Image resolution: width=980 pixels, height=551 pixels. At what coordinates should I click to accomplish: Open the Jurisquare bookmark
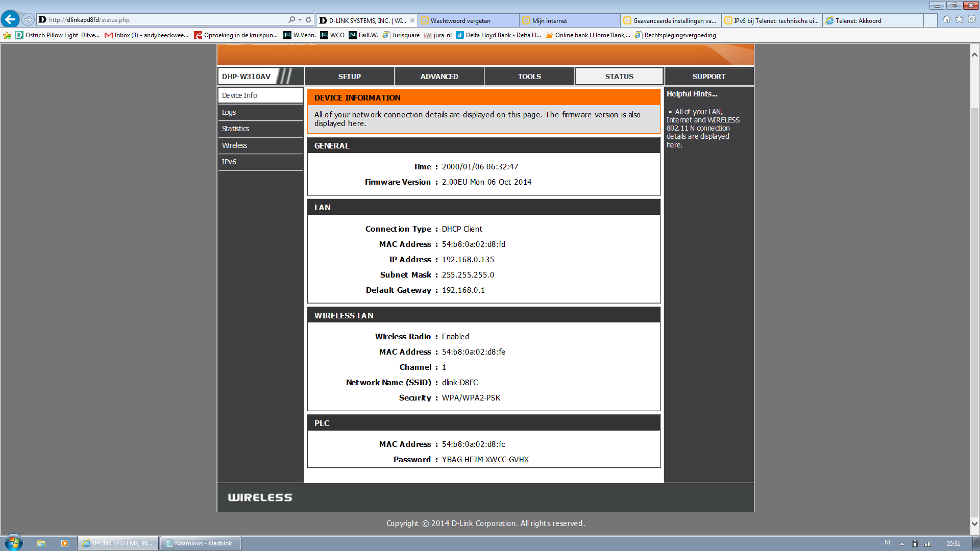(x=401, y=35)
